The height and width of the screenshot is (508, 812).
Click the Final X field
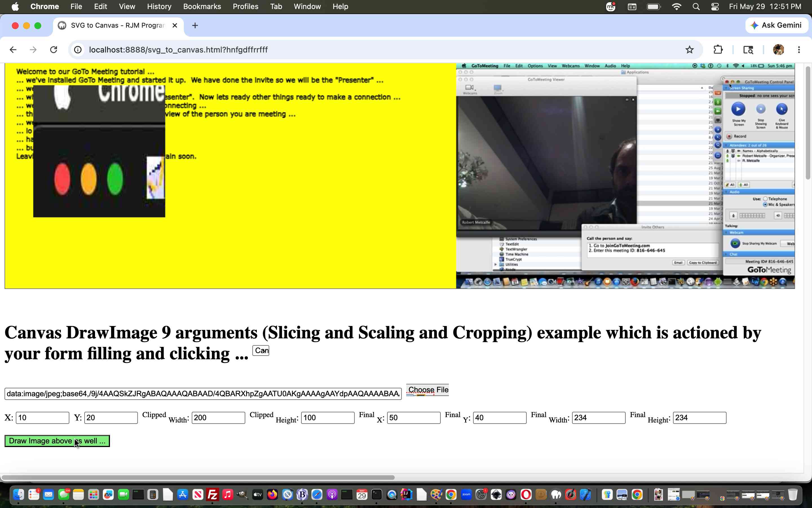[413, 418]
